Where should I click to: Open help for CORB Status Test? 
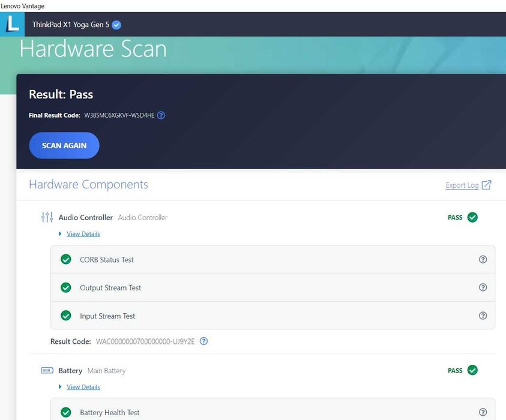point(483,260)
